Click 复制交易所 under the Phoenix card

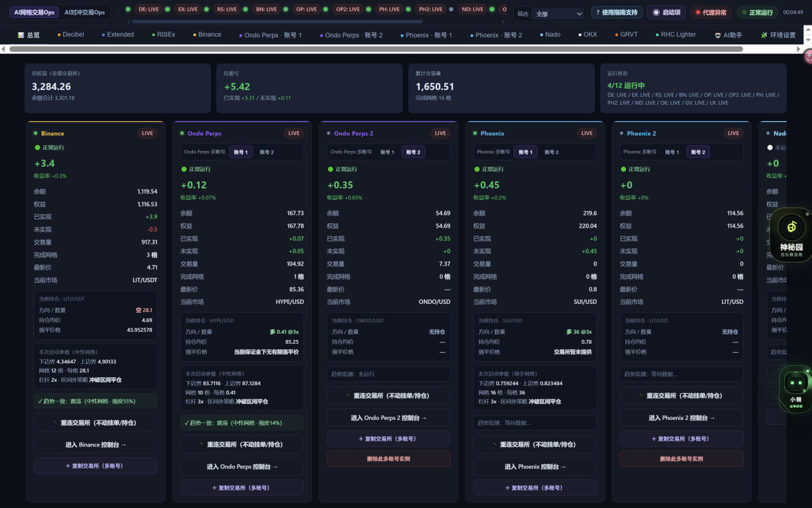tap(535, 488)
